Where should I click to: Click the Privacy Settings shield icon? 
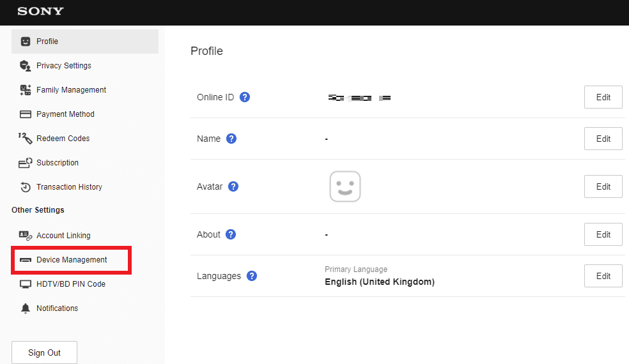(26, 66)
